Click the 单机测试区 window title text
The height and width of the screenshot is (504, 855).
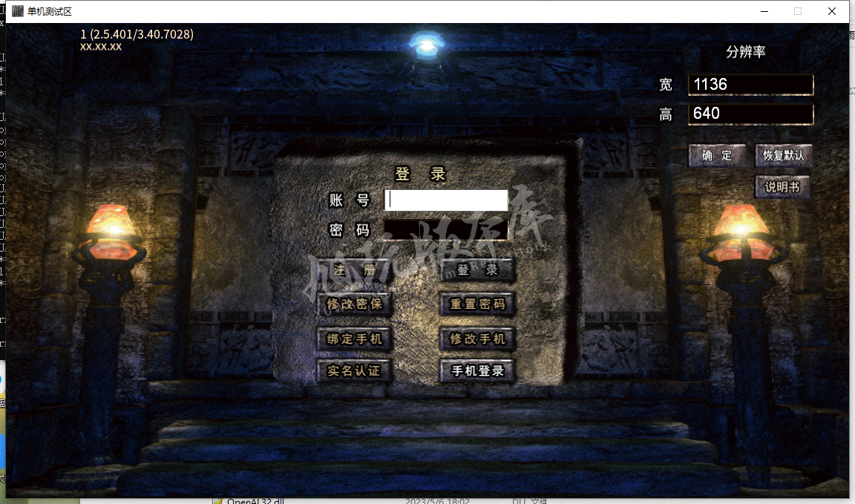[50, 11]
